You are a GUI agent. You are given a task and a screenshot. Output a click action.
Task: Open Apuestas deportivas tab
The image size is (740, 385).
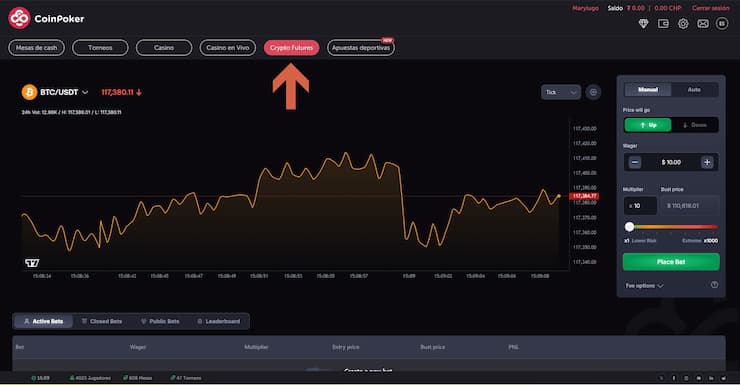tap(361, 48)
